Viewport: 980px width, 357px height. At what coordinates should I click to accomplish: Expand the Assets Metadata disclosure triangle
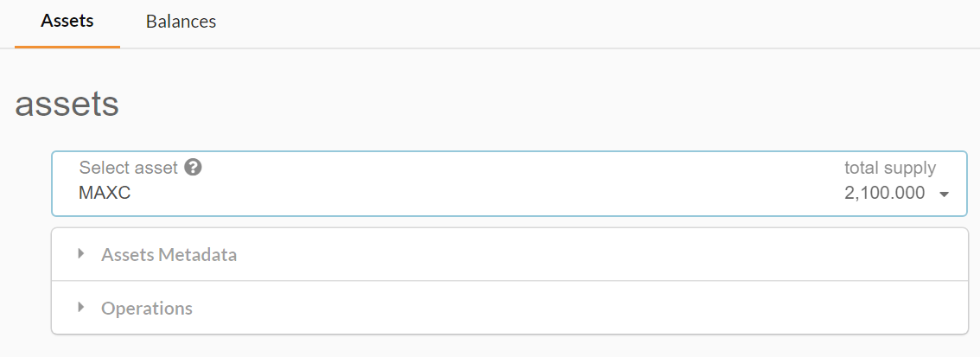click(x=81, y=254)
